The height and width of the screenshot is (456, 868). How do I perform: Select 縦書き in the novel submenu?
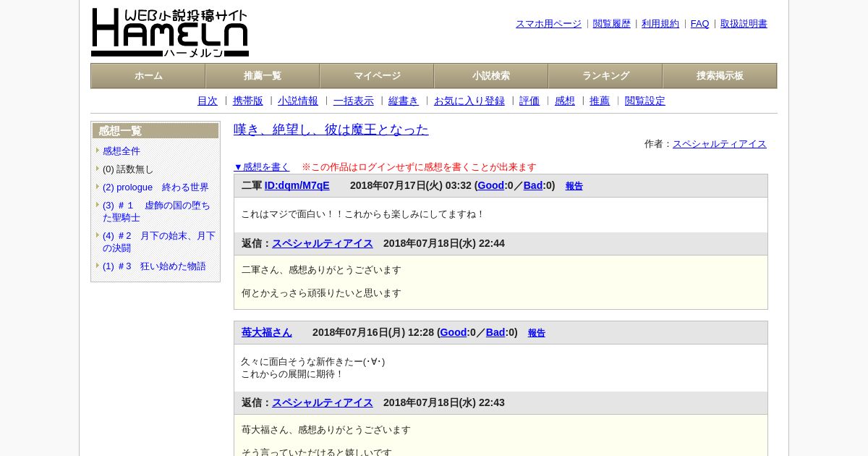[x=404, y=101]
